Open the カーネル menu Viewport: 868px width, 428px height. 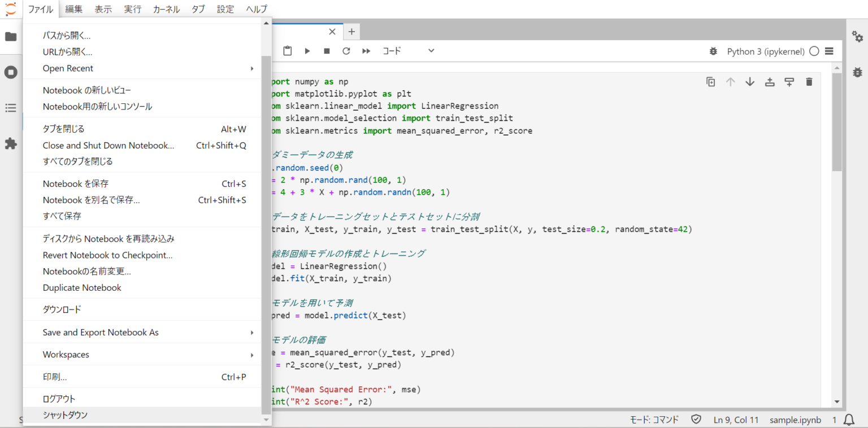click(166, 8)
